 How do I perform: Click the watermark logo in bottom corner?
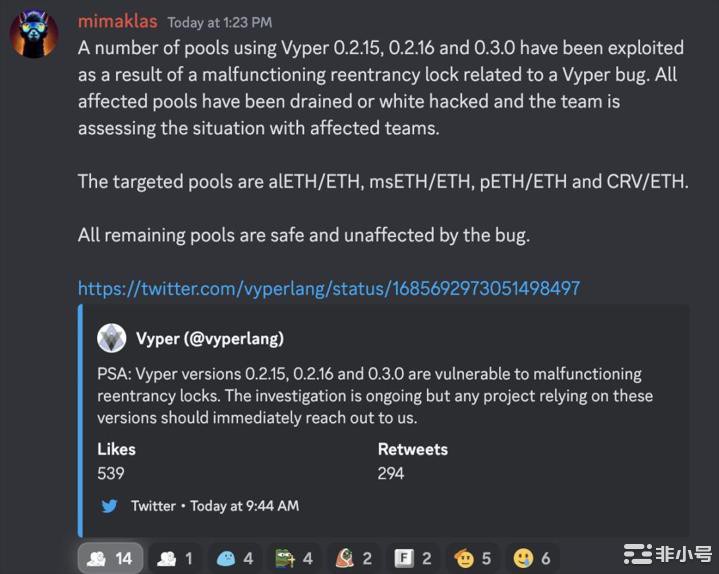coord(668,553)
